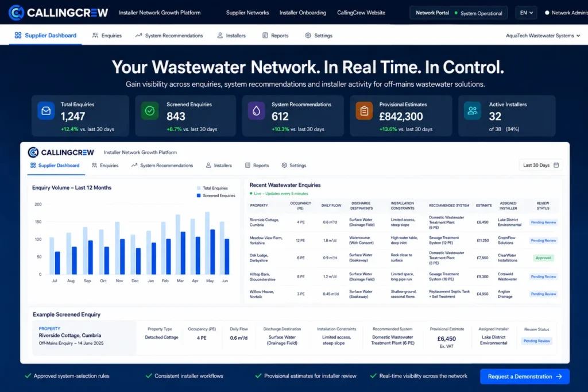Click Pending Review badge for Meadow View Farm

tap(543, 240)
